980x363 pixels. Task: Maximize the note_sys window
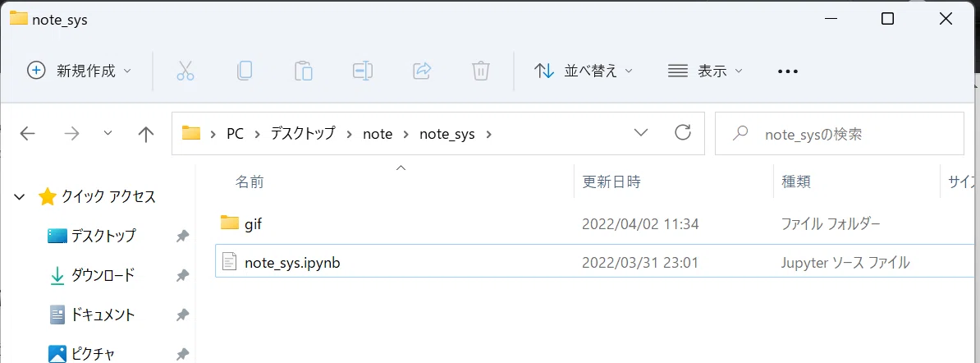(887, 19)
